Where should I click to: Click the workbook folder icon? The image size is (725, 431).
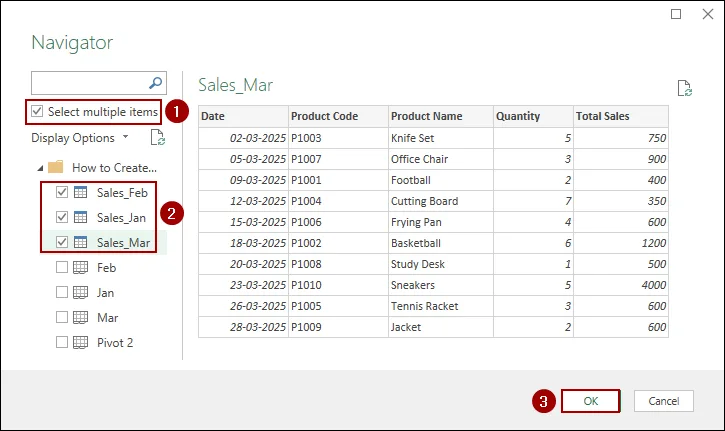click(55, 167)
